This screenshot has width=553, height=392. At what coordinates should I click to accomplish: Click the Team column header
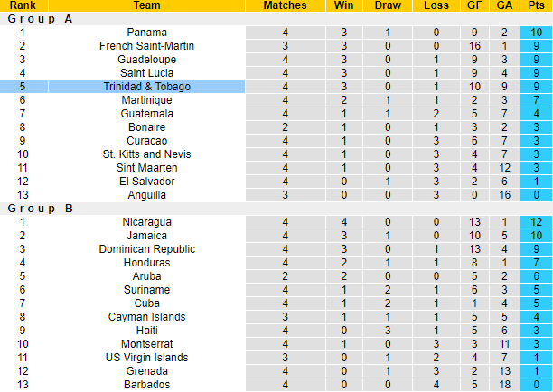[x=146, y=5]
